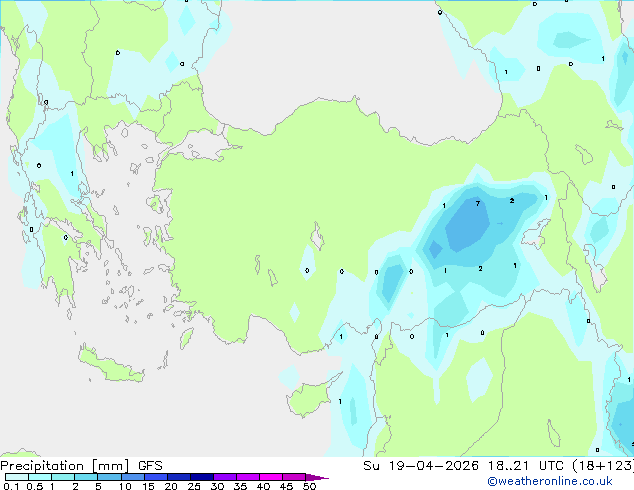Click the island of Crete on map

pyautogui.click(x=111, y=365)
